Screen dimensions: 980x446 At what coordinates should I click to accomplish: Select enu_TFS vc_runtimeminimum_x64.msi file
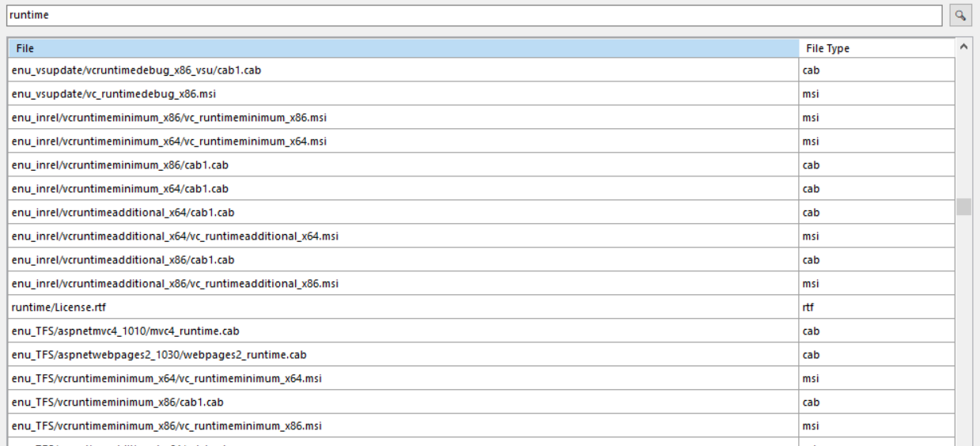click(166, 379)
